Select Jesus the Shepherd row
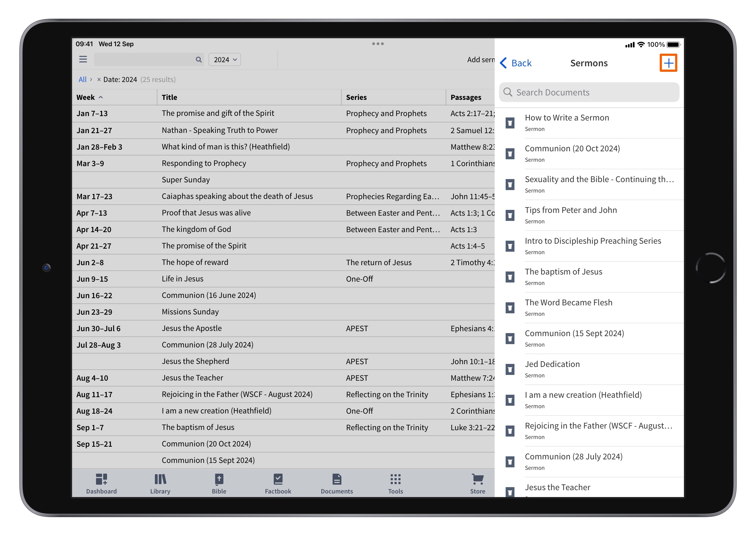756x535 pixels. click(x=283, y=361)
